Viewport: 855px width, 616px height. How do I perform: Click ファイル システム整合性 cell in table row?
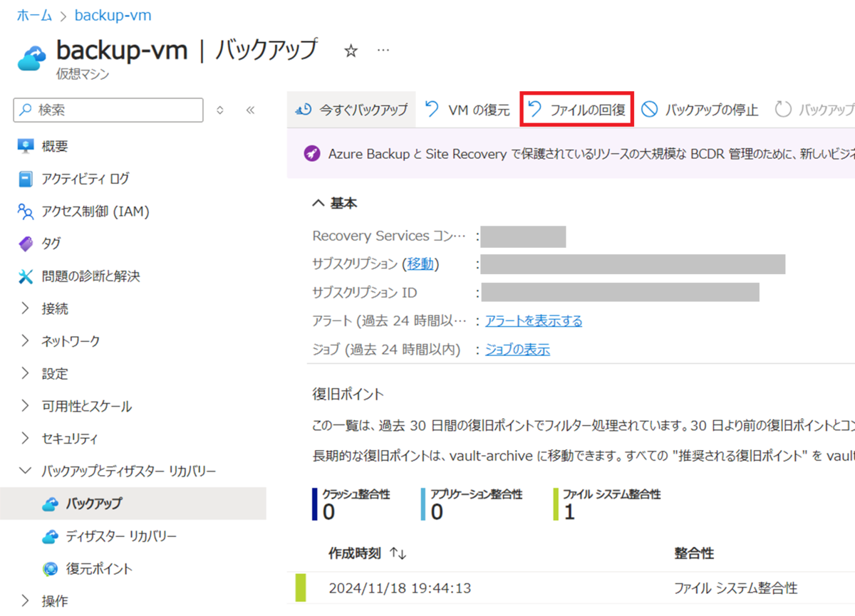[x=736, y=588]
